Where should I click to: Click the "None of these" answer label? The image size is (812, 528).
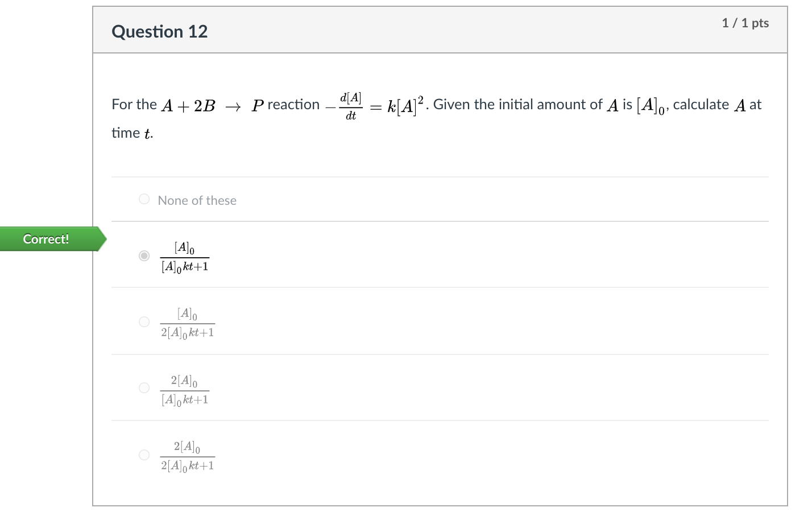click(x=197, y=200)
